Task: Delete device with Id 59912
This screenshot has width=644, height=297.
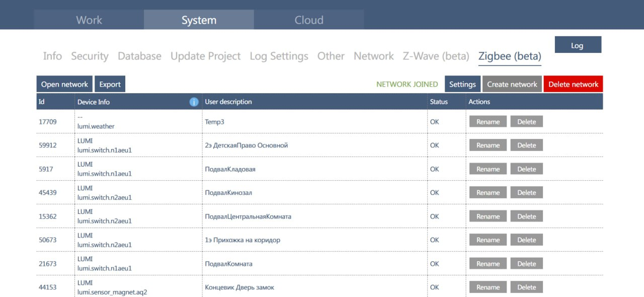Action: (526, 145)
